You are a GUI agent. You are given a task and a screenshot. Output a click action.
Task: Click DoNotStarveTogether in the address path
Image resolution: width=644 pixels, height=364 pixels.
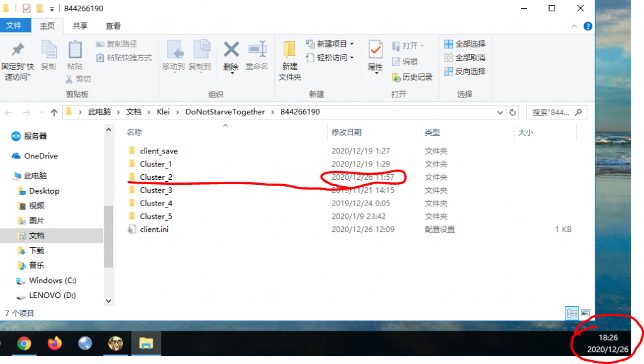[x=225, y=112]
